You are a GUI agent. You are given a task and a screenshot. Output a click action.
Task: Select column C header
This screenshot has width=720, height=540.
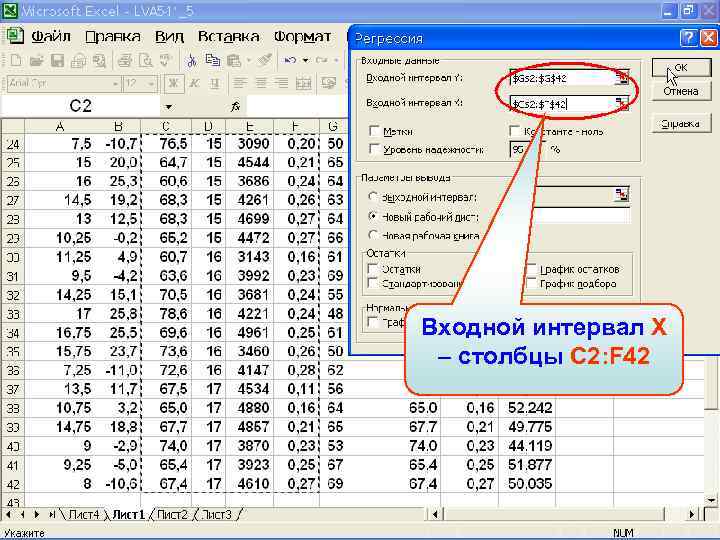[166, 126]
